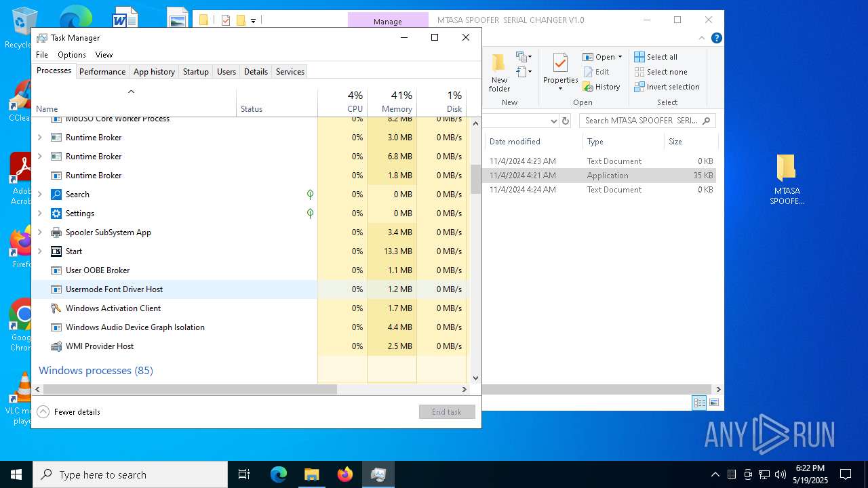Click the End task button

447,411
